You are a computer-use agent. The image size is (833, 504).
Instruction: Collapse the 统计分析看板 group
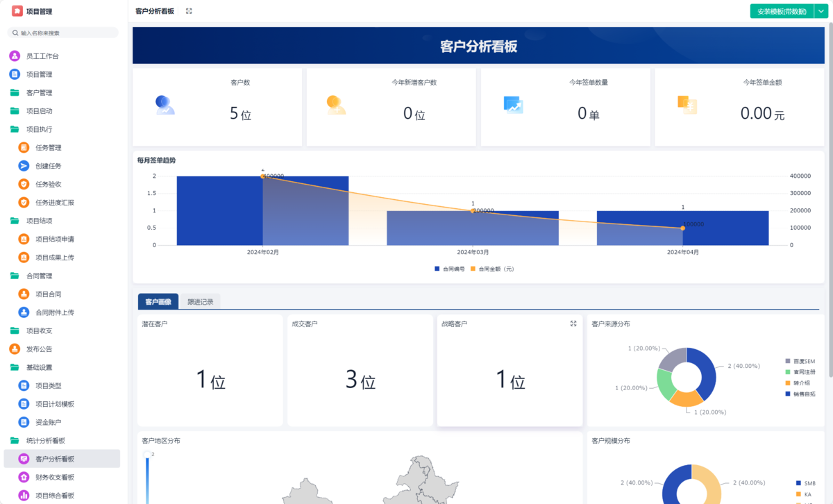click(37, 440)
